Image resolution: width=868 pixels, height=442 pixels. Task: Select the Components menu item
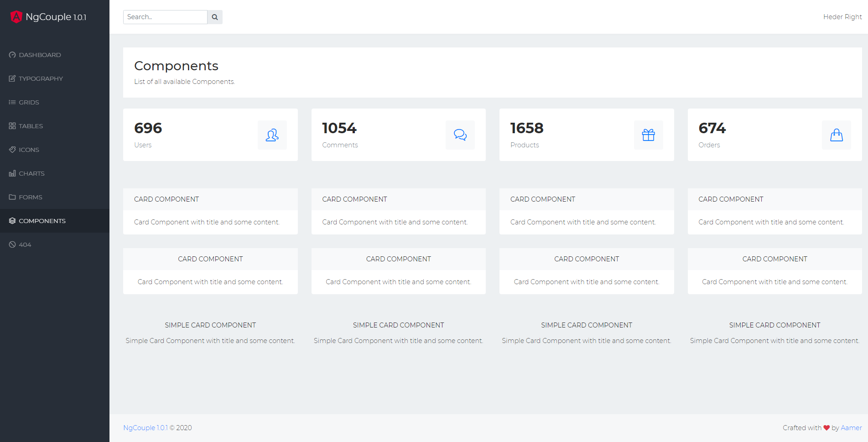click(55, 221)
